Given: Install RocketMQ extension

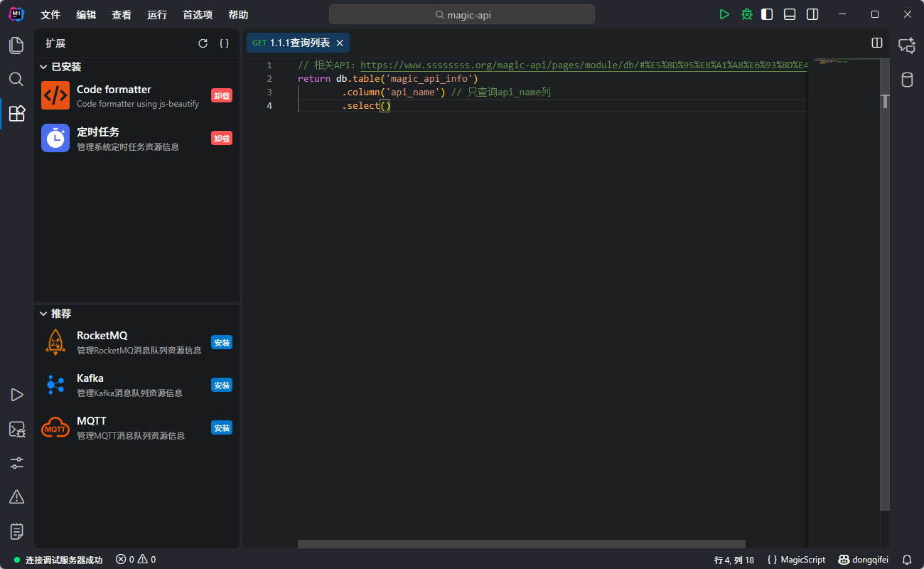Looking at the screenshot, I should (222, 342).
